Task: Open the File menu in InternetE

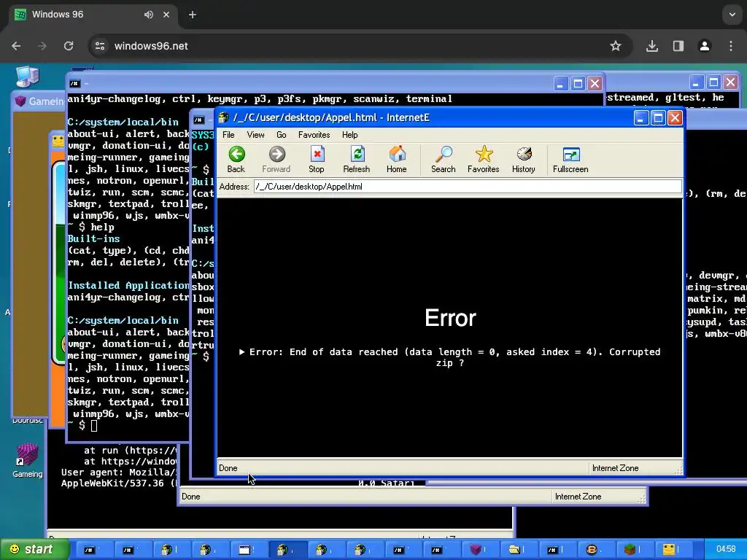Action: tap(228, 135)
